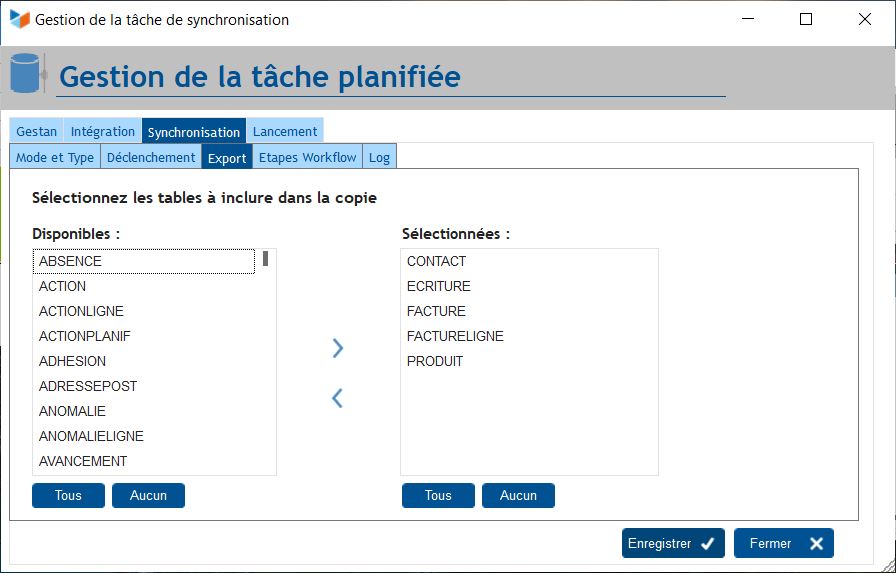Open the Lancement tab
This screenshot has width=896, height=573.
[285, 131]
